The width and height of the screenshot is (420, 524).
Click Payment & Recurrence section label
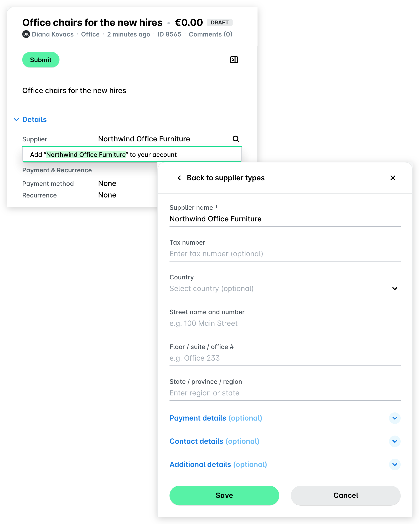pyautogui.click(x=57, y=170)
